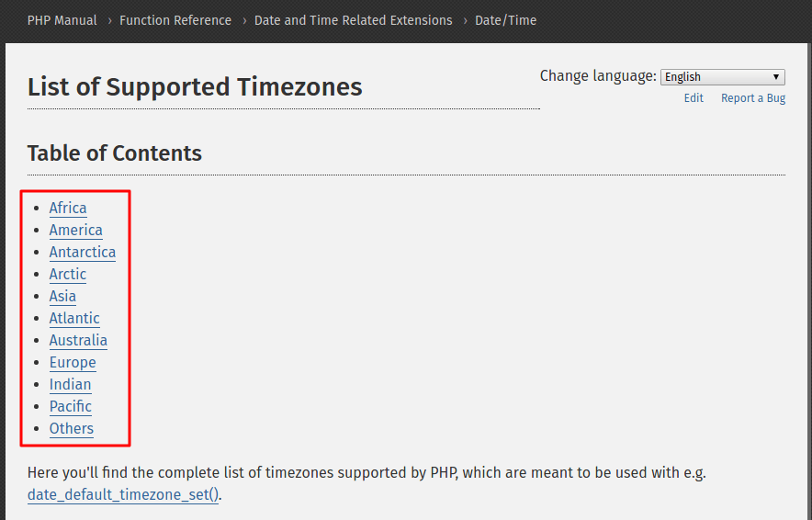Viewport: 812px width, 520px height.
Task: Open the Report a Bug link
Action: coord(752,98)
